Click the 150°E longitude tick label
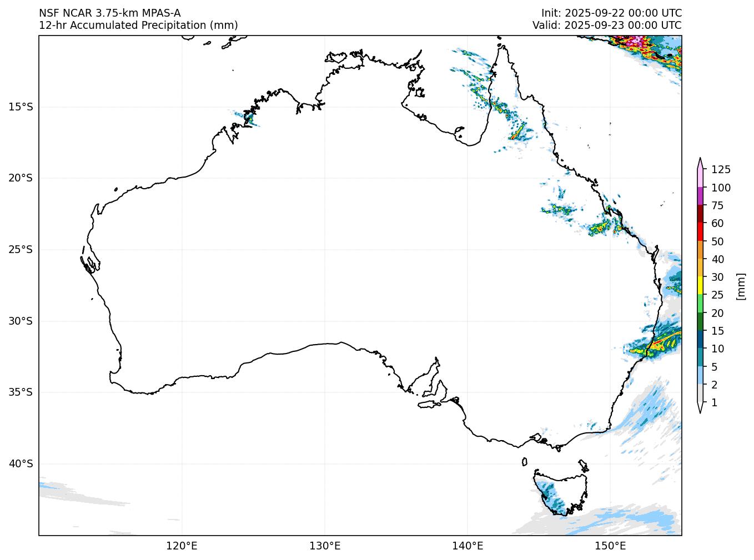The height and width of the screenshot is (560, 754). pos(610,546)
